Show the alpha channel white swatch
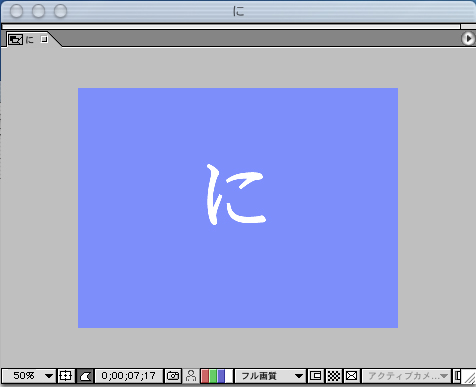 pyautogui.click(x=229, y=376)
